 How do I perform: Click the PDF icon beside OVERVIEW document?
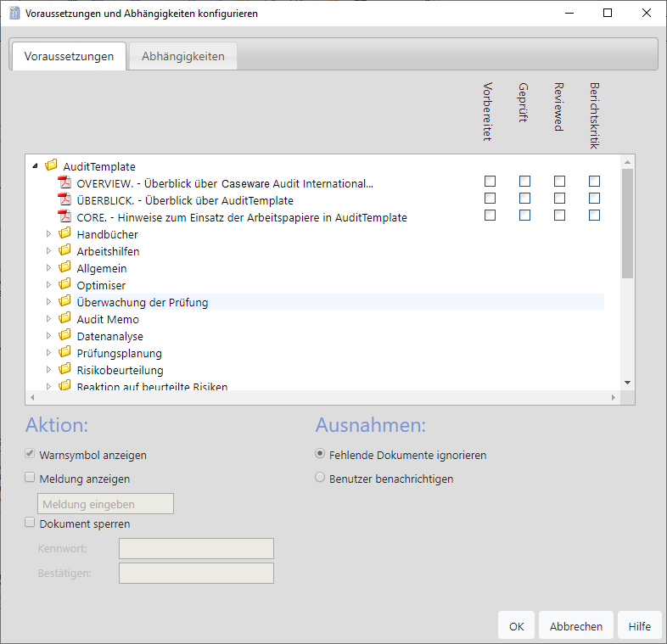coord(64,183)
